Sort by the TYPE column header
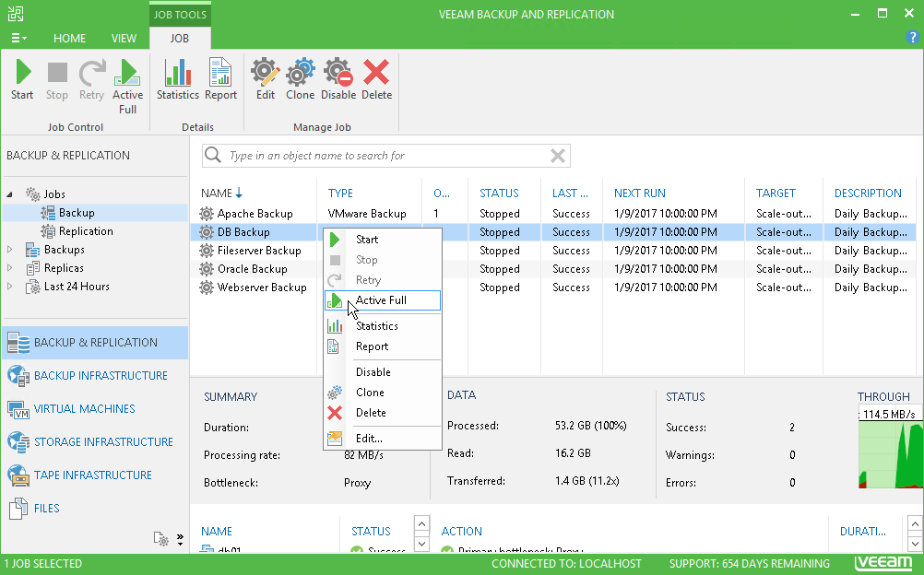 [x=340, y=194]
